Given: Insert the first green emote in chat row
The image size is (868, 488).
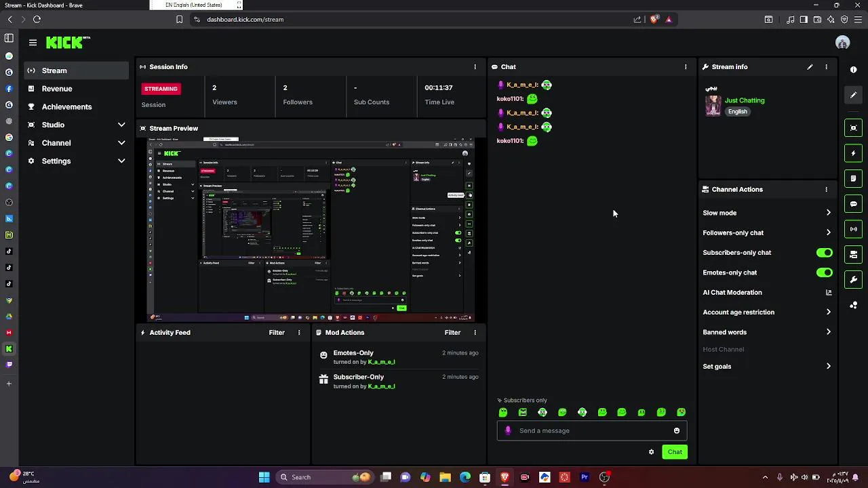Looking at the screenshot, I should coord(503,412).
